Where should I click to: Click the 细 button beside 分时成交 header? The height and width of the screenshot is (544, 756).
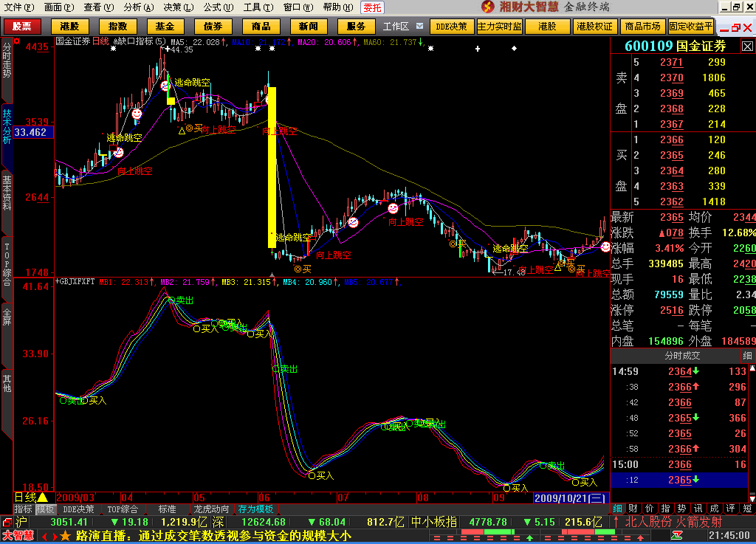[x=747, y=356]
